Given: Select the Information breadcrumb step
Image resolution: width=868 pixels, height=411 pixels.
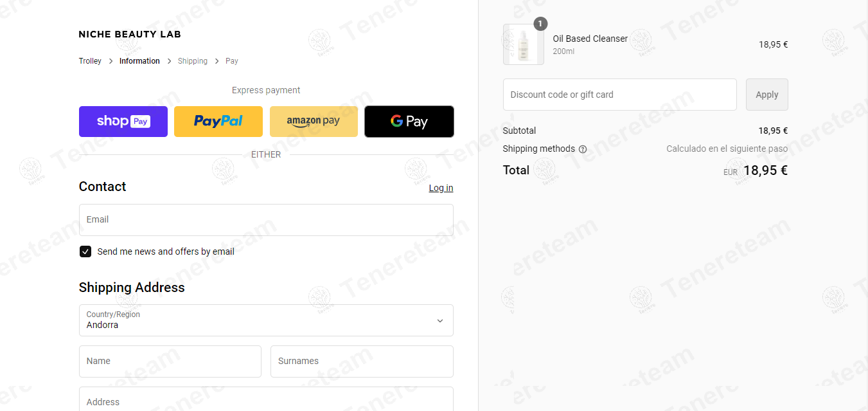Looking at the screenshot, I should (139, 61).
